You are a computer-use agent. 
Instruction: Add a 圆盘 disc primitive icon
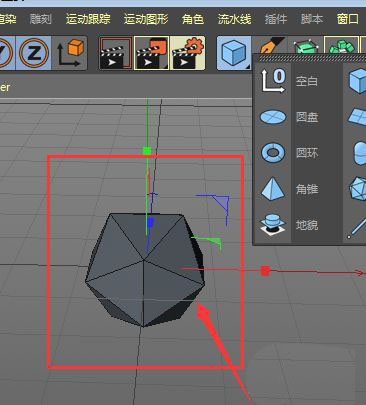pyautogui.click(x=273, y=117)
